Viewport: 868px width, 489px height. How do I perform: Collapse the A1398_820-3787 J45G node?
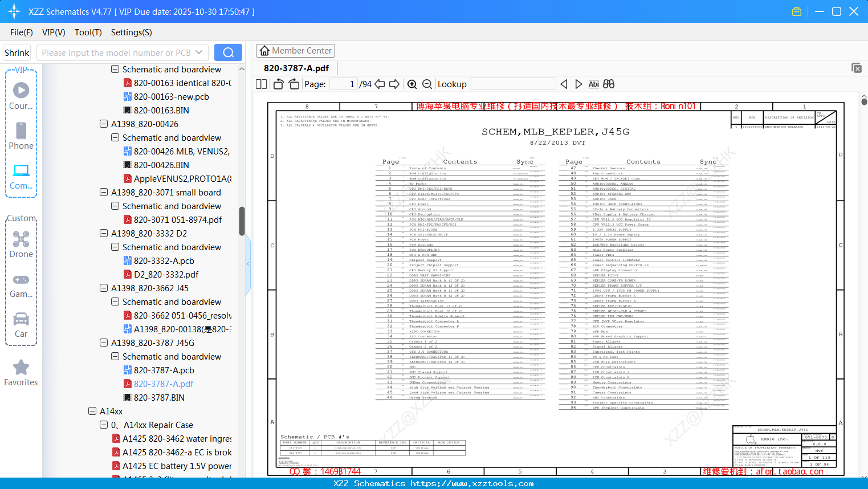pos(104,343)
